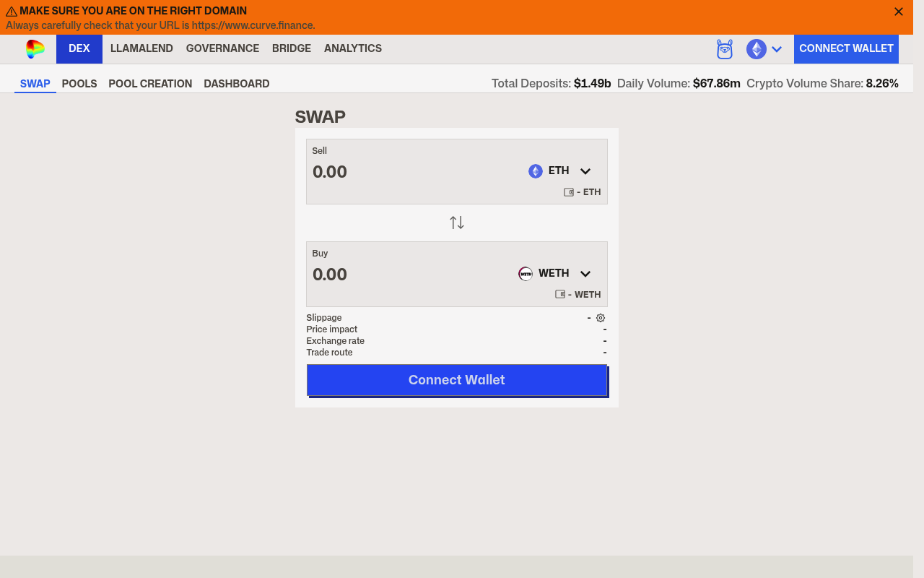This screenshot has width=924, height=578.
Task: Expand the WETH buy token dropdown chevron
Action: click(585, 274)
